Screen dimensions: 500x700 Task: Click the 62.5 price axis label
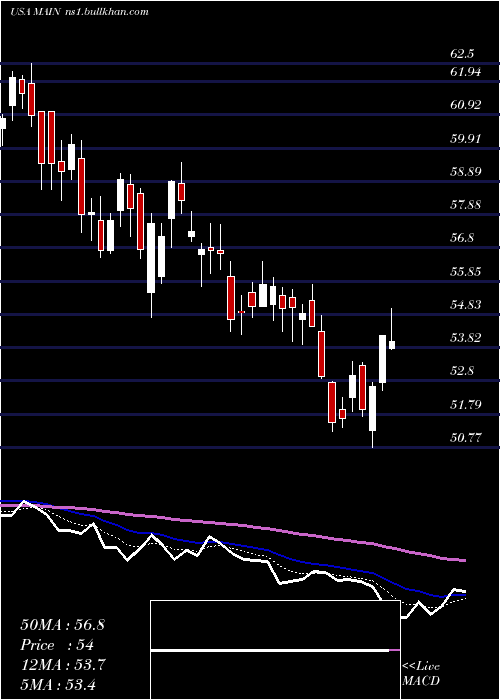click(x=462, y=54)
